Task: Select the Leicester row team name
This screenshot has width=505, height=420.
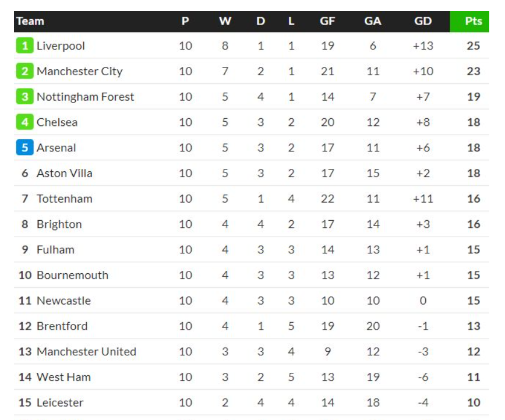Action: tap(60, 403)
